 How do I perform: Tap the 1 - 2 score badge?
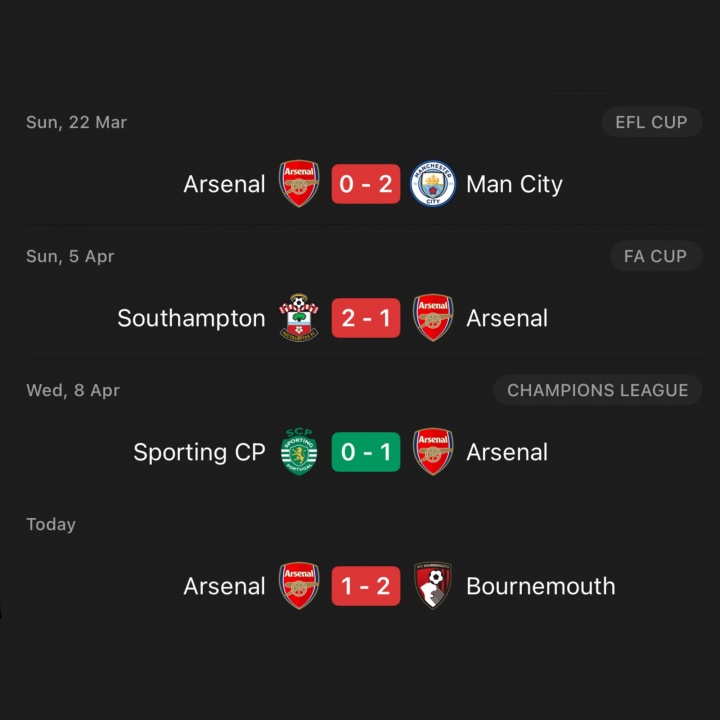click(x=366, y=586)
